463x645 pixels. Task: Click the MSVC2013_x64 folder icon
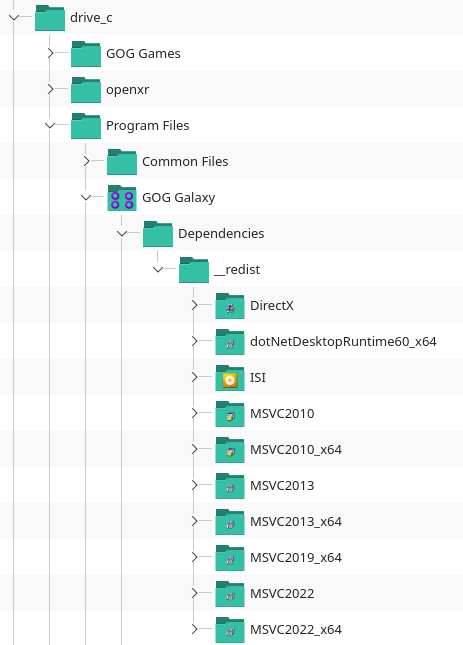230,522
